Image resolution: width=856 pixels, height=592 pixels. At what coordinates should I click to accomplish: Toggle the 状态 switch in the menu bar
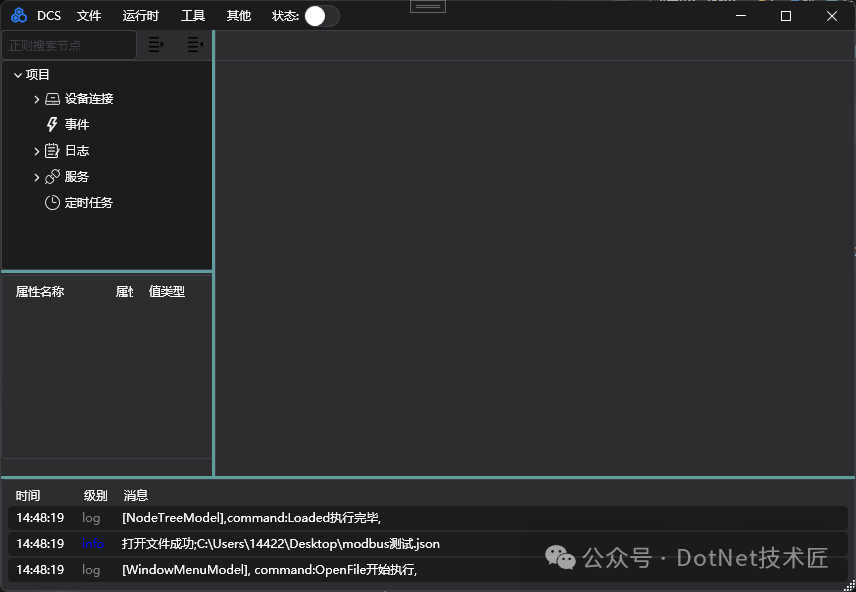tap(321, 15)
